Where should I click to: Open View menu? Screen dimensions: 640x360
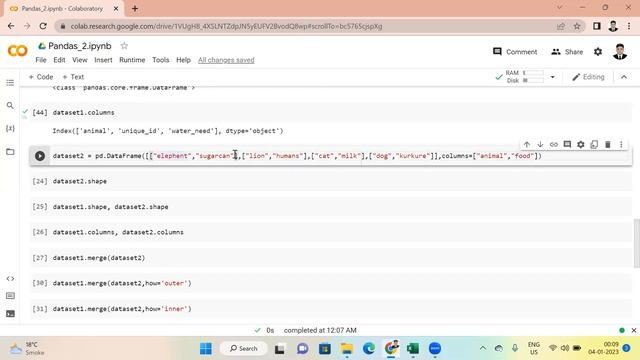[x=80, y=60]
